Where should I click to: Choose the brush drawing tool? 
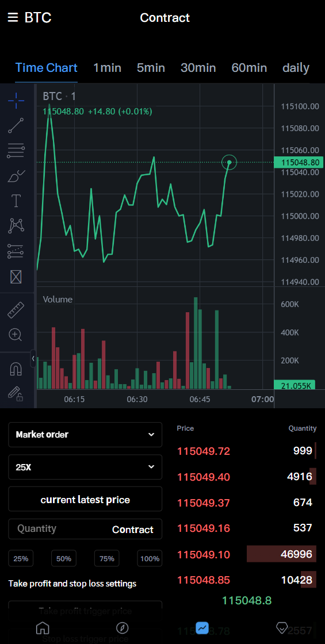[16, 176]
